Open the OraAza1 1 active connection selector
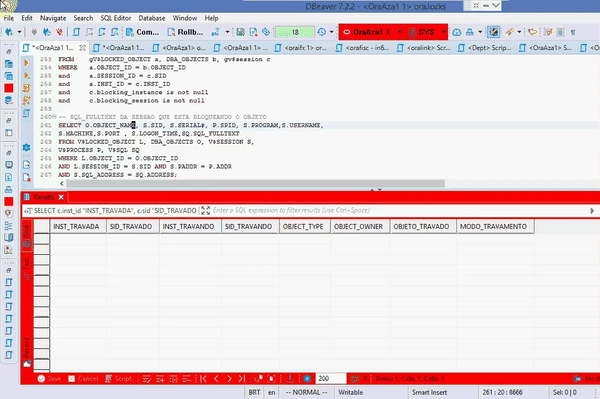 coord(372,32)
